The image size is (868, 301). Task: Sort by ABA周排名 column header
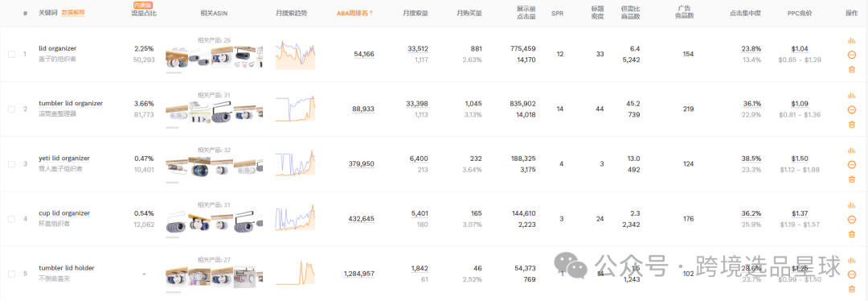[355, 13]
